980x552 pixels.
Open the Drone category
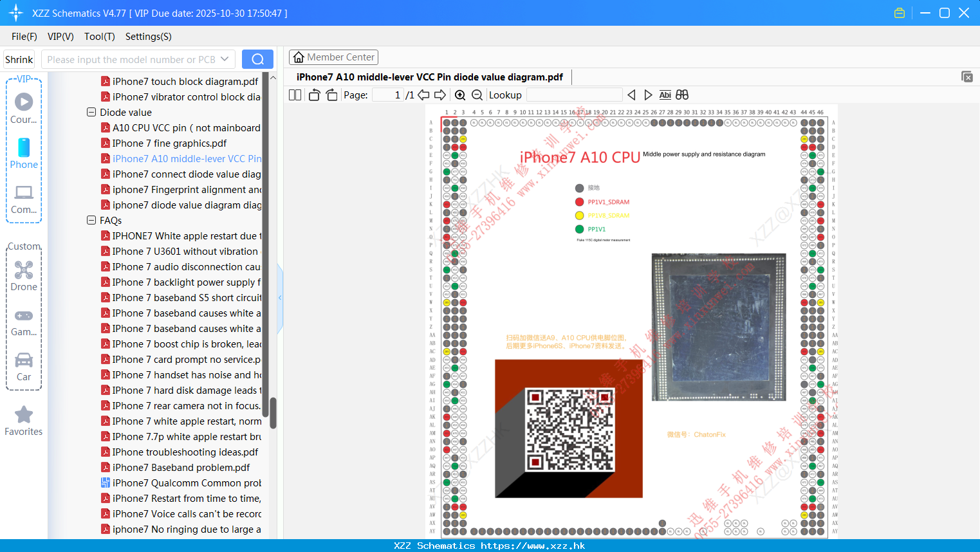(x=24, y=275)
